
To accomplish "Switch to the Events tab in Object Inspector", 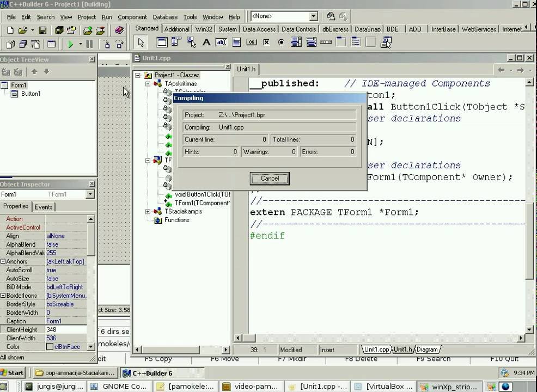I will click(x=44, y=207).
